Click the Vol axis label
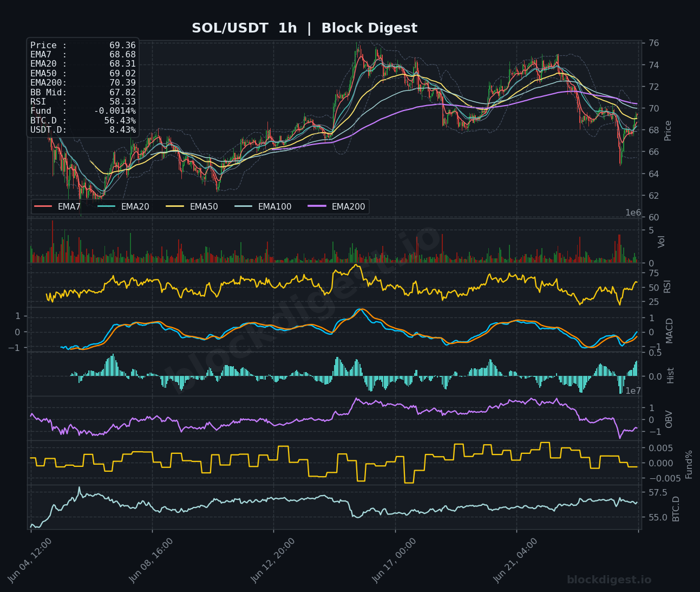The image size is (700, 592). 661,242
